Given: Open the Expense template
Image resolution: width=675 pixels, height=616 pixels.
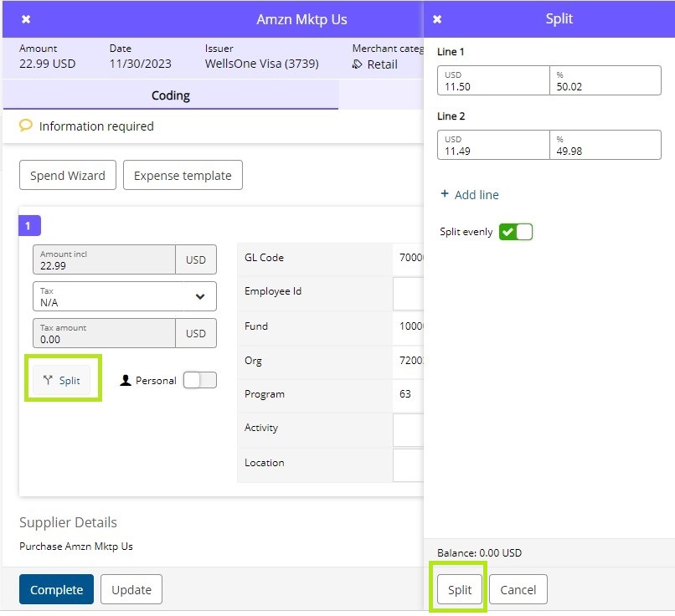Looking at the screenshot, I should coord(183,176).
